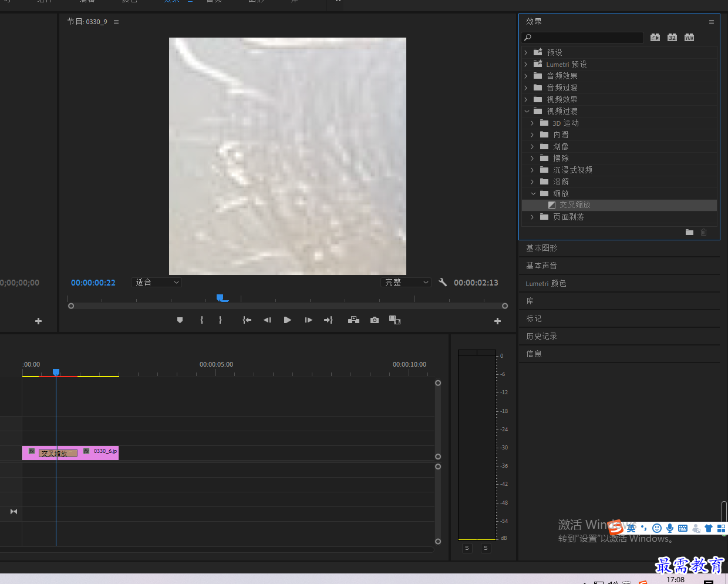Open the 库 panel
The height and width of the screenshot is (584, 728).
530,301
